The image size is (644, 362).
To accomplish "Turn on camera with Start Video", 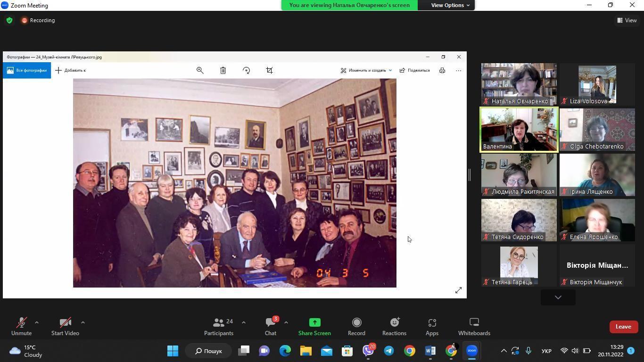I will (x=65, y=326).
